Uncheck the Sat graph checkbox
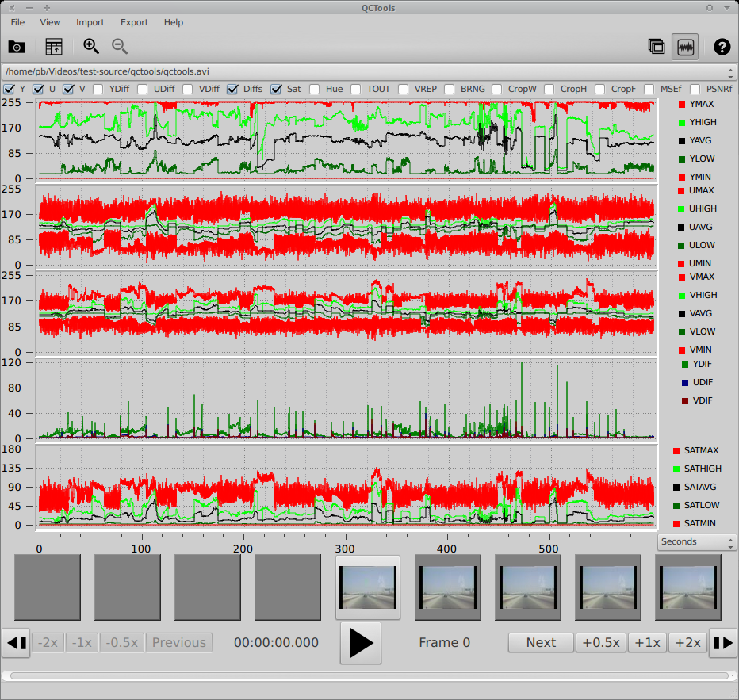Viewport: 739px width, 700px height. click(276, 89)
